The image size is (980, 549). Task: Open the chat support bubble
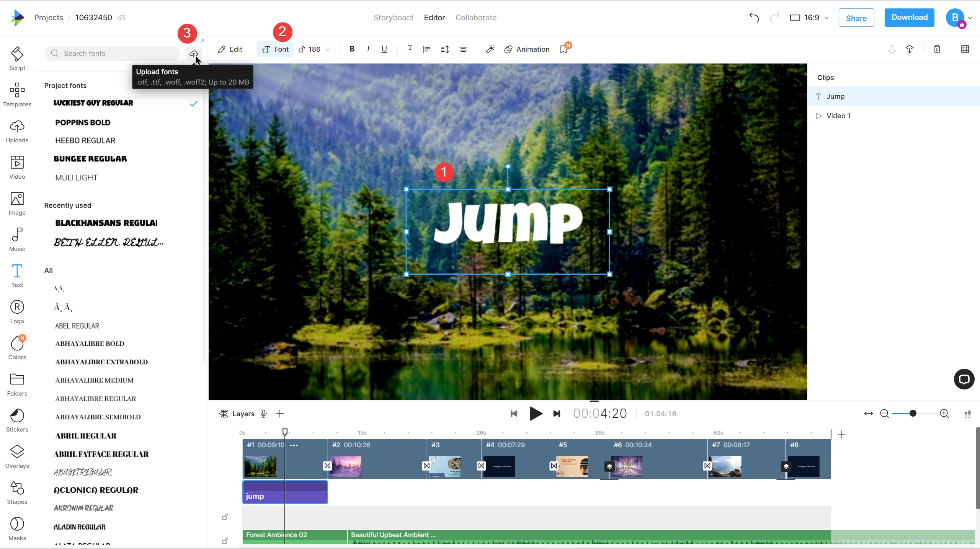point(964,379)
